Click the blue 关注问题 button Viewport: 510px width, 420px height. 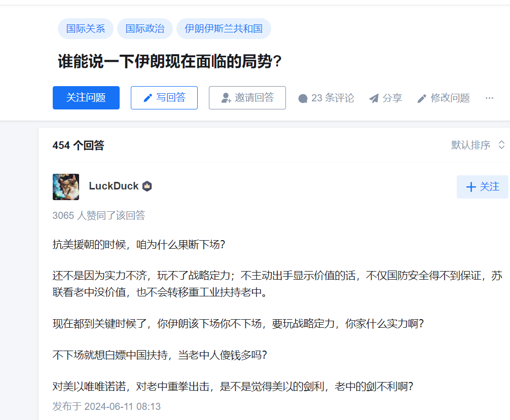point(86,98)
